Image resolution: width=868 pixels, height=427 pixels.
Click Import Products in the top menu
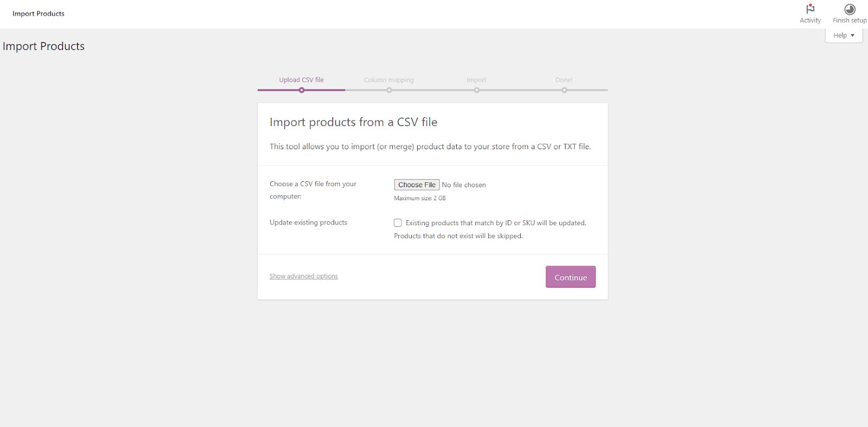pyautogui.click(x=38, y=14)
